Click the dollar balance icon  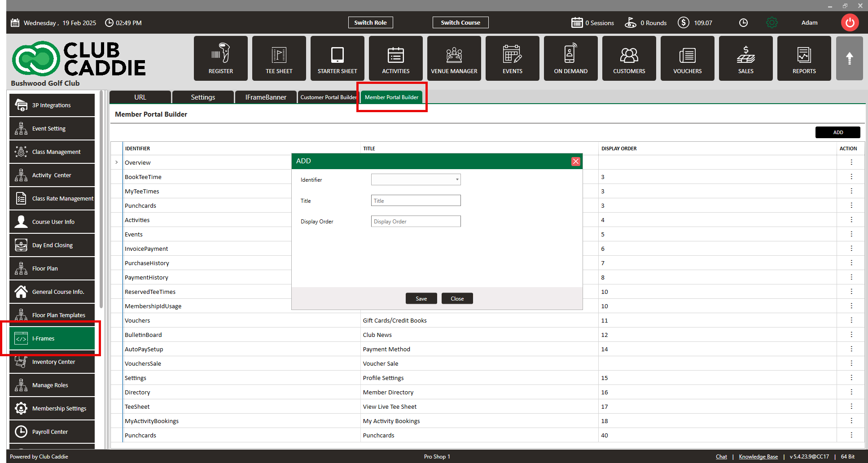point(684,22)
